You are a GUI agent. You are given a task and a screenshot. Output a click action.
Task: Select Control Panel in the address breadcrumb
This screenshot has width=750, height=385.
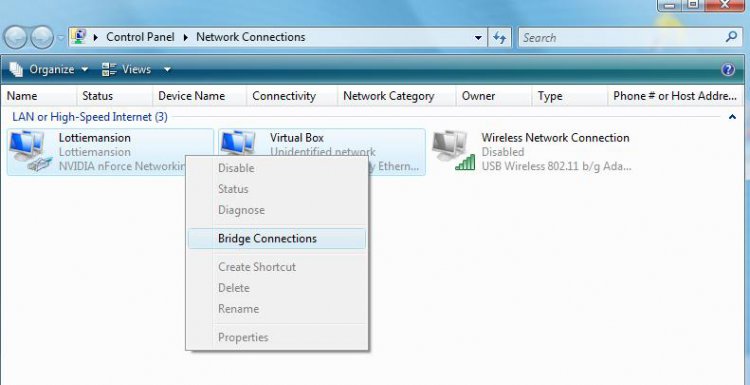tap(140, 37)
